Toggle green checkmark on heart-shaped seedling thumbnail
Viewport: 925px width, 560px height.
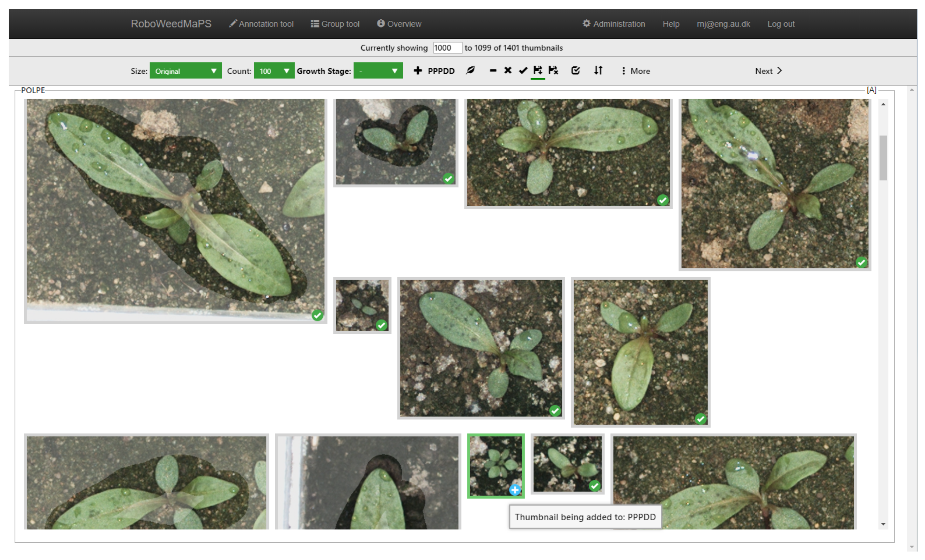(x=448, y=179)
